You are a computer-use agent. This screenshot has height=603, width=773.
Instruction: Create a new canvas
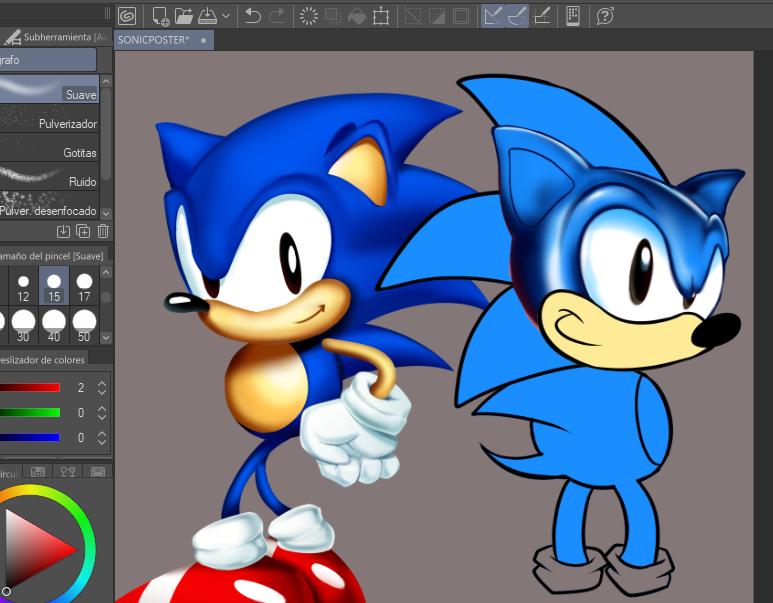click(x=160, y=16)
